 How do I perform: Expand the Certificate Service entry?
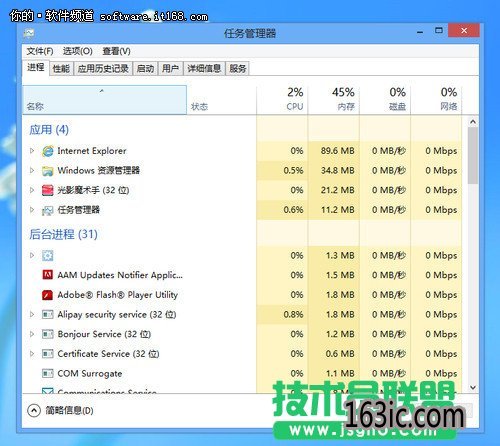[x=32, y=354]
